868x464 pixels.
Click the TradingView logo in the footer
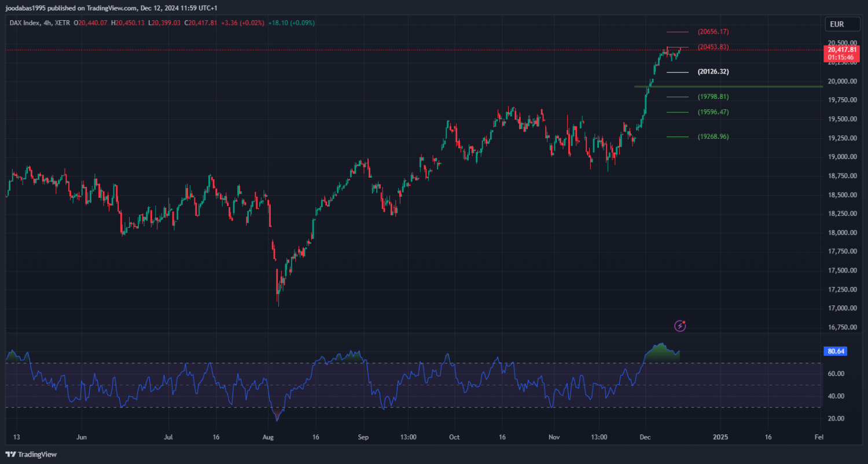[31, 454]
